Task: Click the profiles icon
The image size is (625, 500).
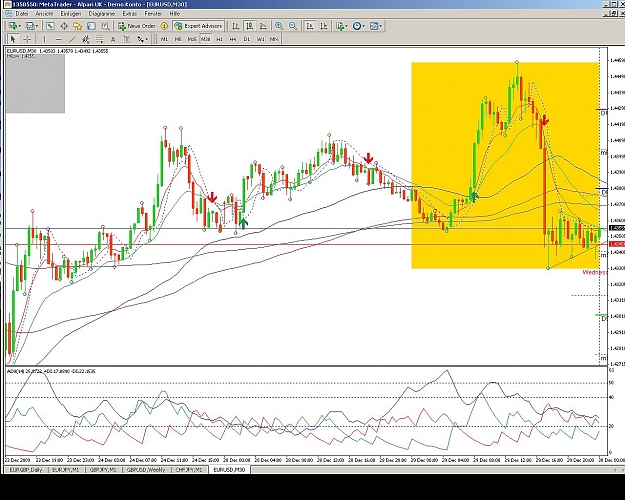Action: click(30, 26)
